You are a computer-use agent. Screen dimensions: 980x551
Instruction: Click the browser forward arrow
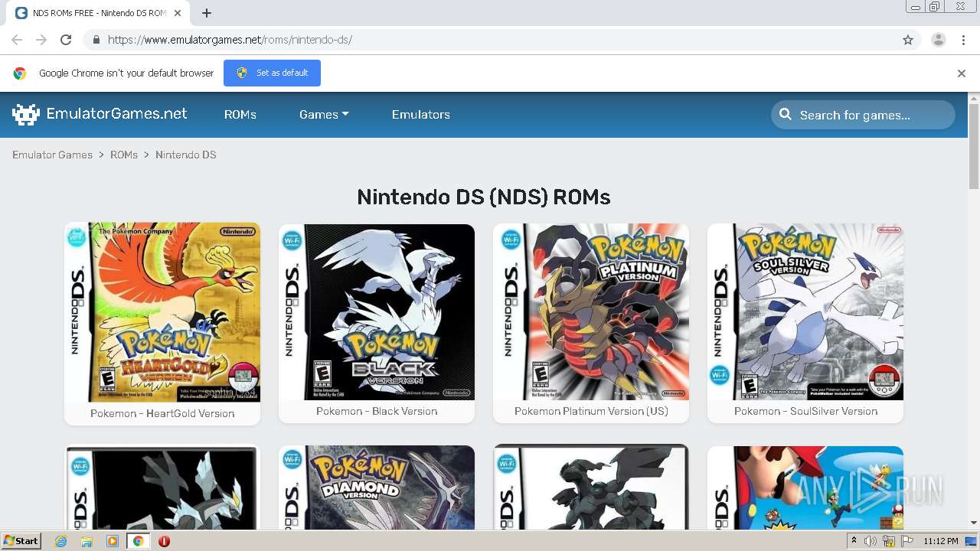(x=41, y=40)
